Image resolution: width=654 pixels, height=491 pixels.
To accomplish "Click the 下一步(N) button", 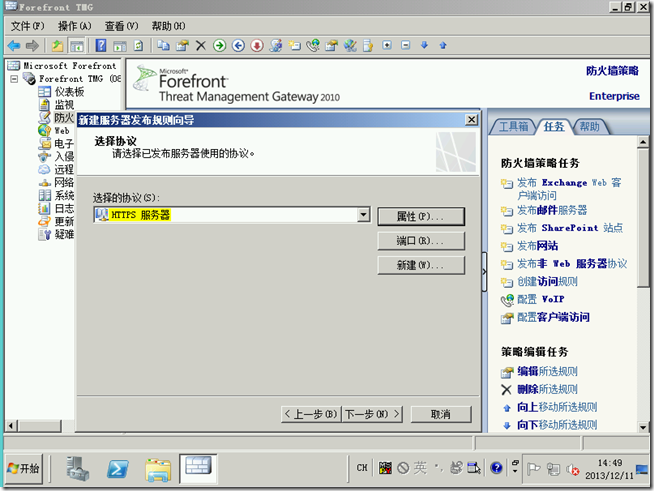I will click(372, 414).
